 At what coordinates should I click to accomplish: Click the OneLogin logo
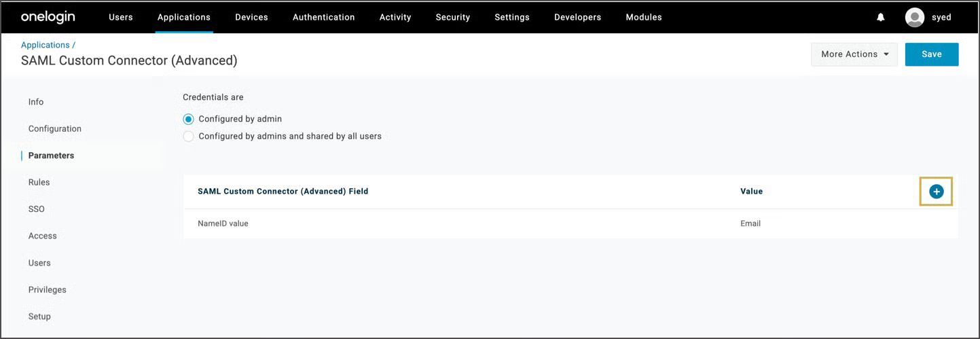coord(48,17)
